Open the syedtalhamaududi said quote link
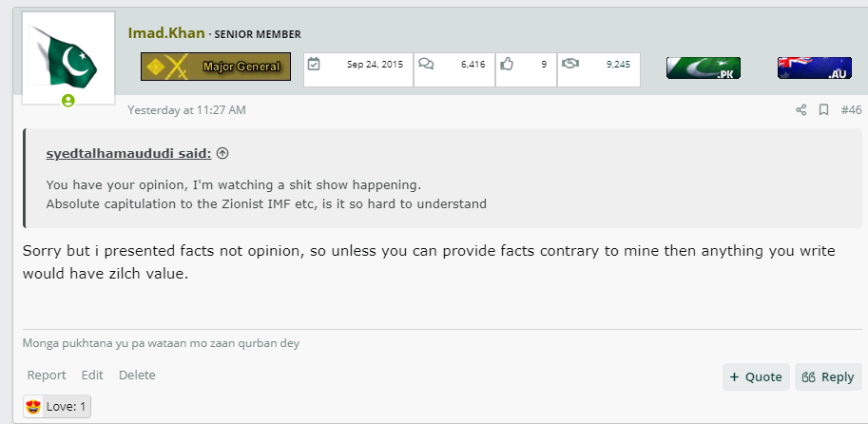868x424 pixels. click(128, 154)
